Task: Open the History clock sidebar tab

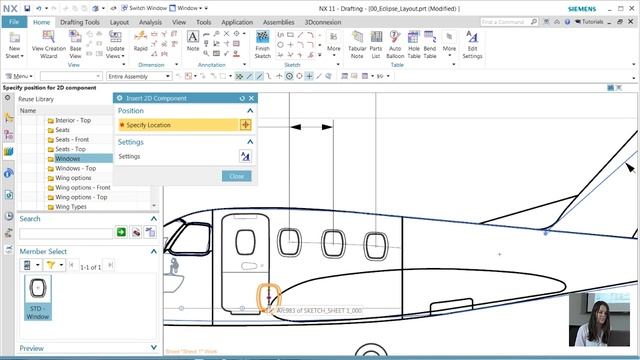Action: 9,216
